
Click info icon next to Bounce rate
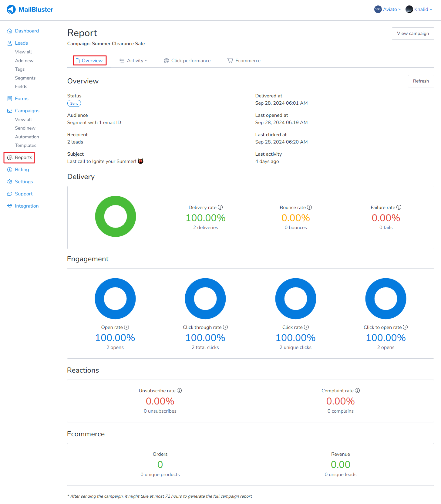pos(309,207)
